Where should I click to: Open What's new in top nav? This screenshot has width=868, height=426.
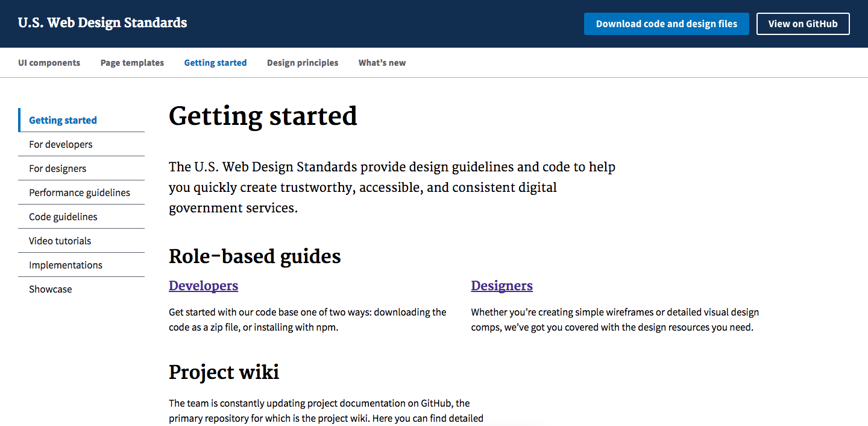[382, 63]
